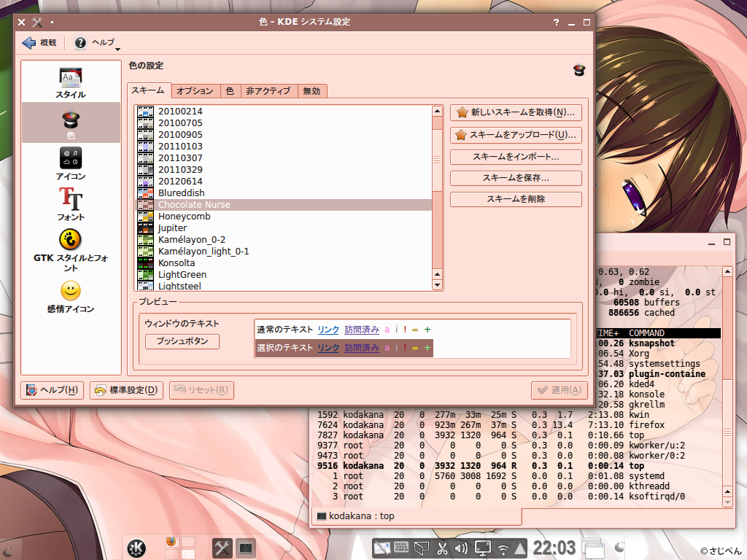Click スキームを保存... button
The width and height of the screenshot is (747, 560).
coord(516,178)
